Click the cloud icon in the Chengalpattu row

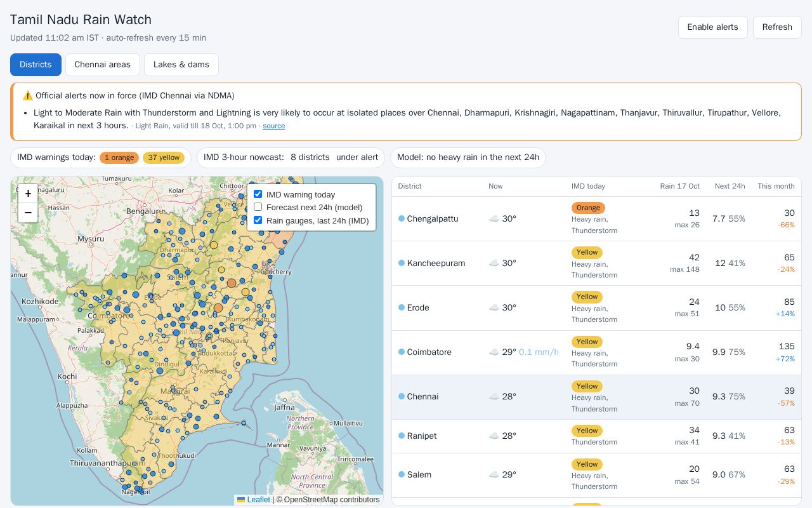pyautogui.click(x=494, y=219)
